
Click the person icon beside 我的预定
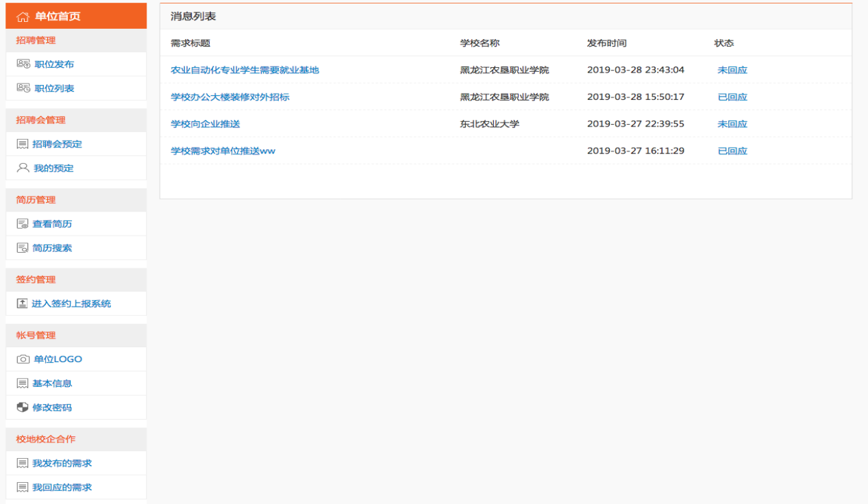(23, 168)
